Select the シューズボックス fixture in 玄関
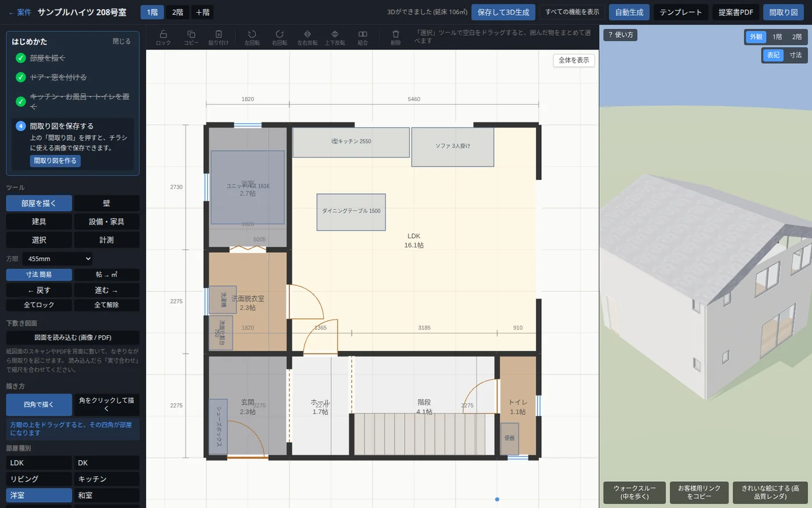Image resolution: width=812 pixels, height=508 pixels. click(x=218, y=427)
